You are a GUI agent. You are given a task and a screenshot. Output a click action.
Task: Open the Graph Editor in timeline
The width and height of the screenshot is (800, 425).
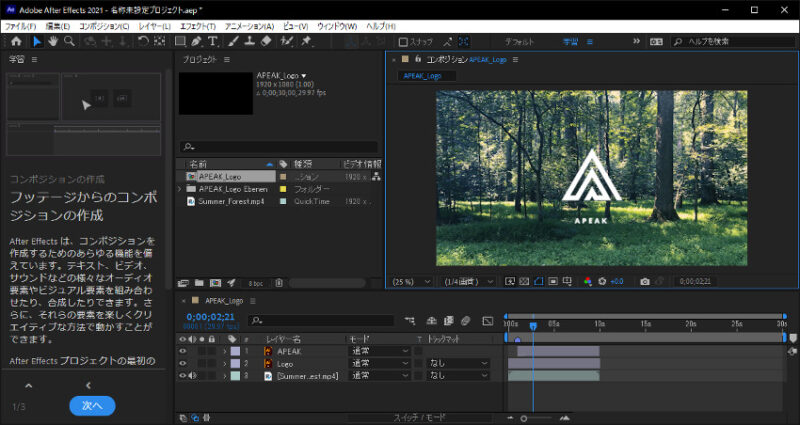tap(488, 321)
